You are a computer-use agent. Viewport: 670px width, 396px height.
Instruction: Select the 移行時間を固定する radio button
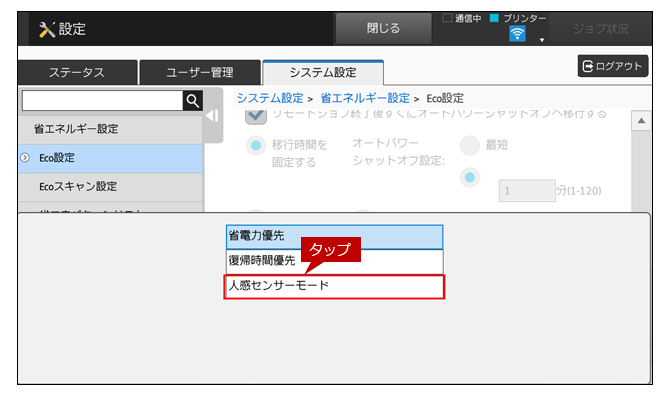(x=256, y=146)
